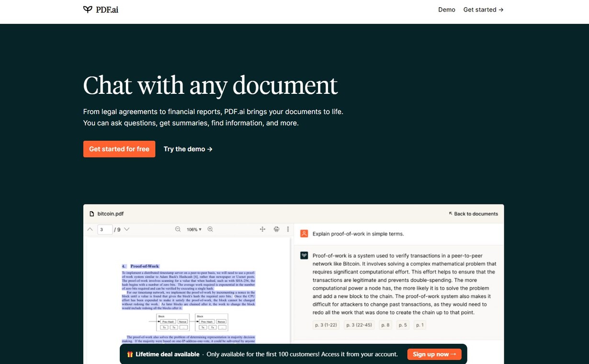Click the Lifetime deal available text
This screenshot has width=589, height=364.
pyautogui.click(x=168, y=354)
